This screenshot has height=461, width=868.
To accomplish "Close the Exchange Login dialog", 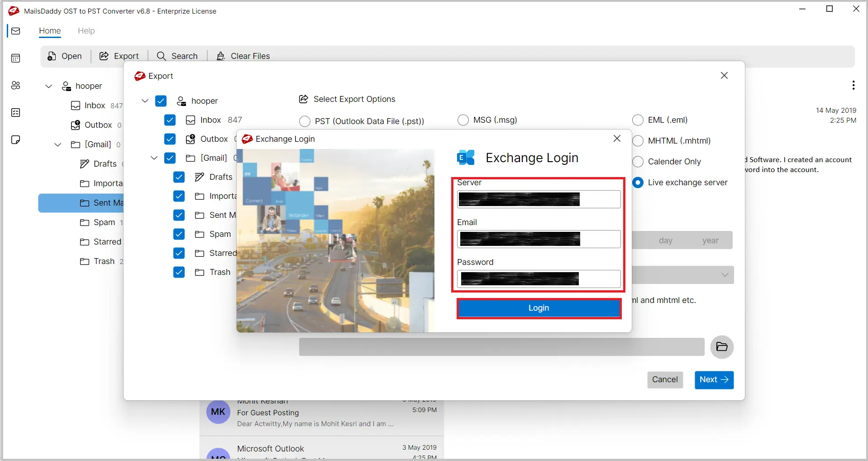I will point(617,139).
